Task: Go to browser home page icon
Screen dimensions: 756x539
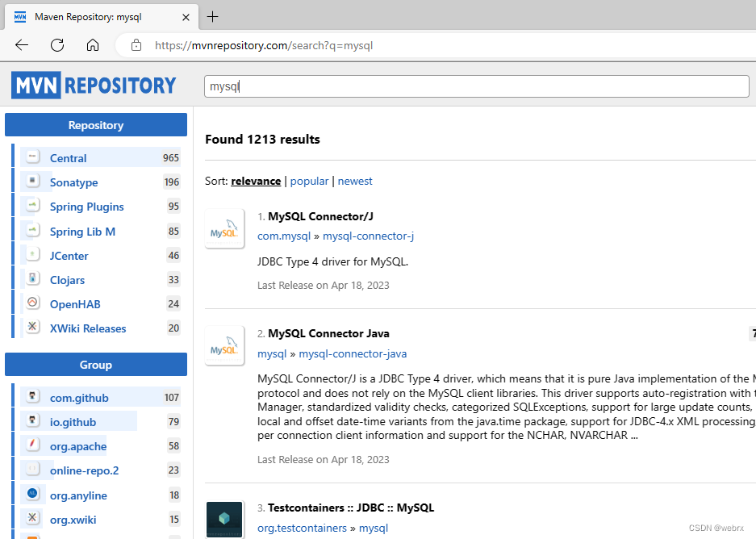Action: pyautogui.click(x=93, y=45)
